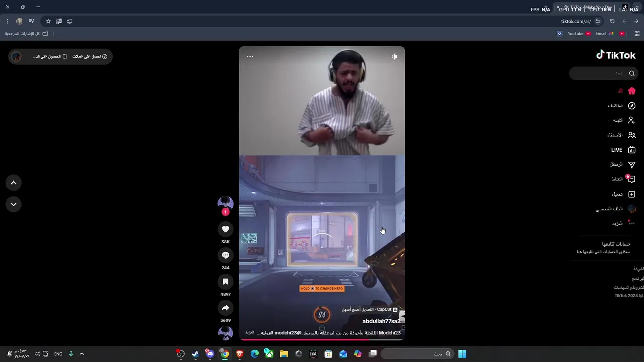Close the TikTok browser tab
Viewport: 644px width, 362px height.
click(x=558, y=7)
